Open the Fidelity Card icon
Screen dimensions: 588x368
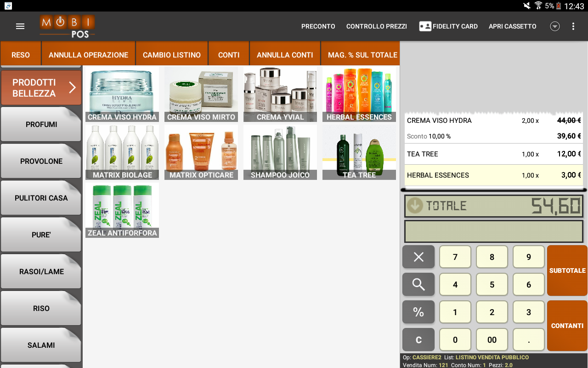click(x=425, y=26)
